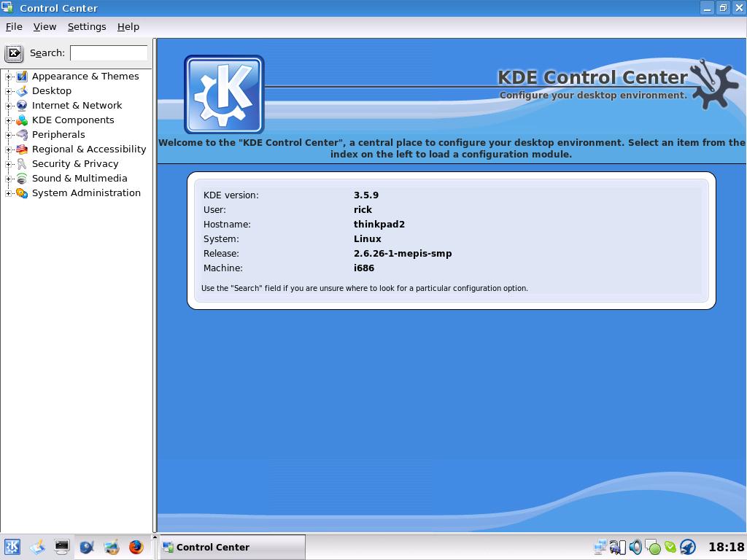Expand the Appearance & Themes tree node
The width and height of the screenshot is (747, 560).
click(x=8, y=77)
